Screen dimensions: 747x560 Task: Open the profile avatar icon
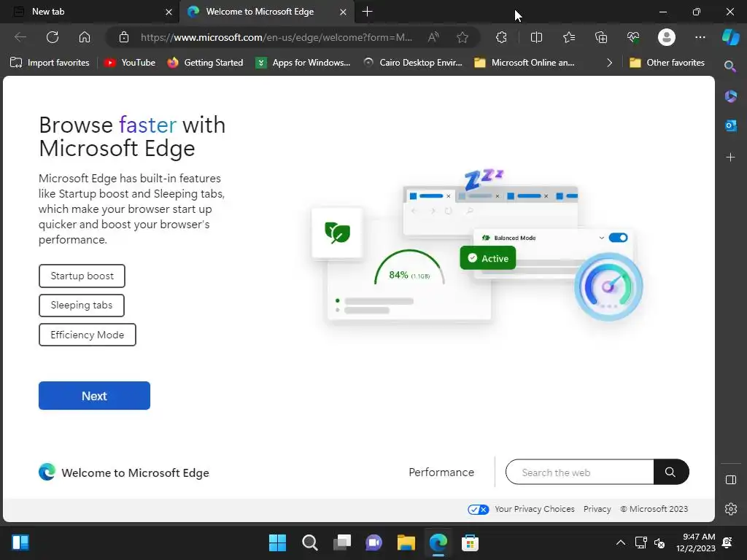(x=667, y=37)
